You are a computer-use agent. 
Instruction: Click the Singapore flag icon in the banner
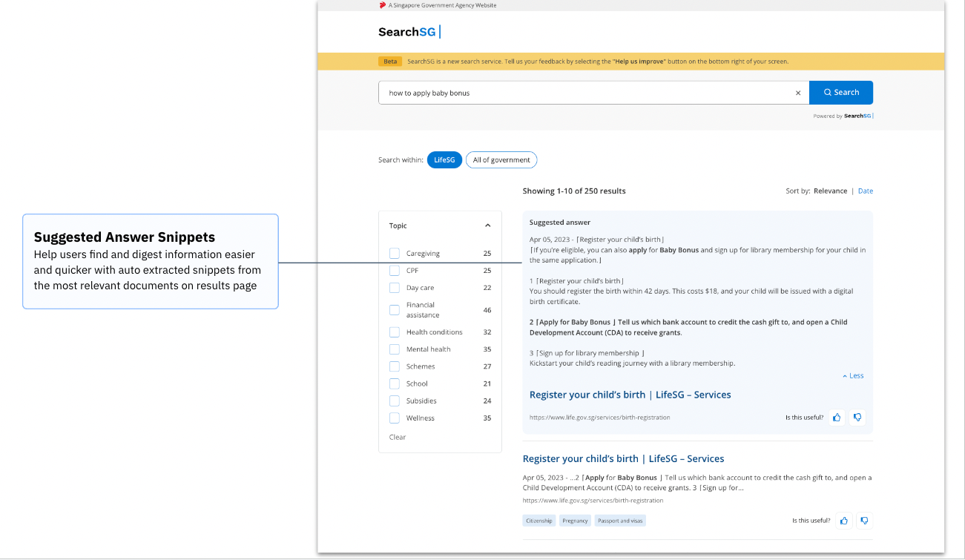[383, 5]
